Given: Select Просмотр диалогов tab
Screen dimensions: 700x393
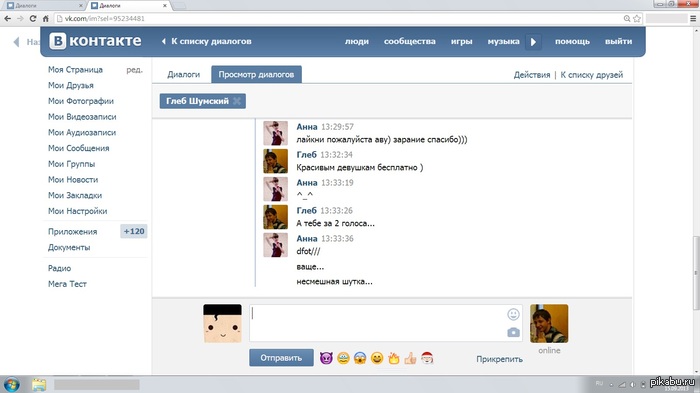Looking at the screenshot, I should click(256, 75).
